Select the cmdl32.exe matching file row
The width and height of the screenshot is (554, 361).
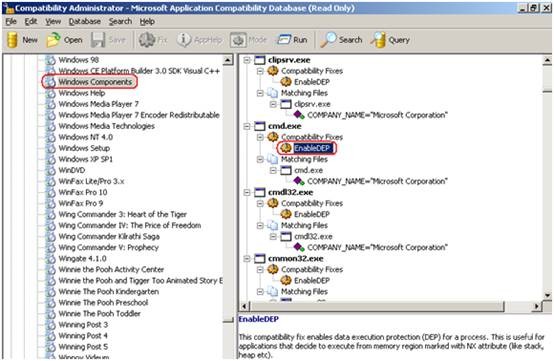pos(313,236)
